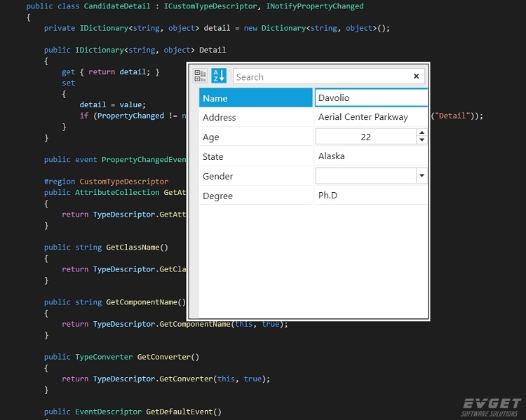Image resolution: width=526 pixels, height=420 pixels.
Task: Click the GetConverter method name in code
Action: point(166,357)
